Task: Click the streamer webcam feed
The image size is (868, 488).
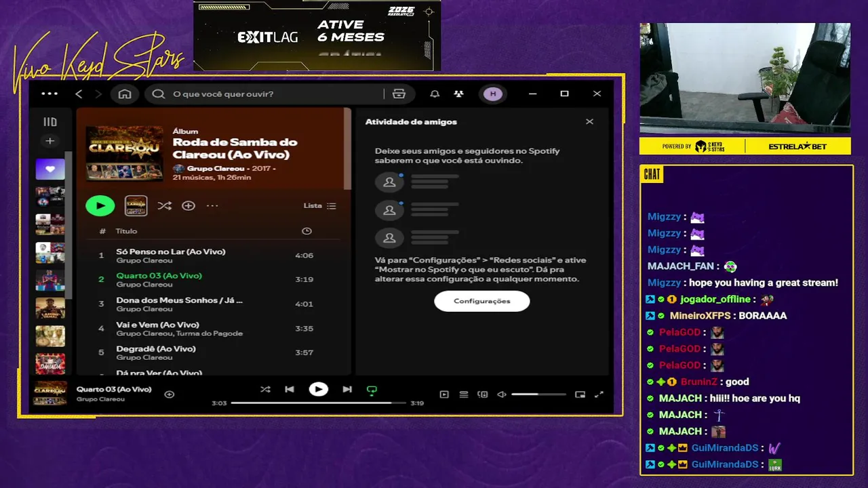Action: [x=745, y=78]
